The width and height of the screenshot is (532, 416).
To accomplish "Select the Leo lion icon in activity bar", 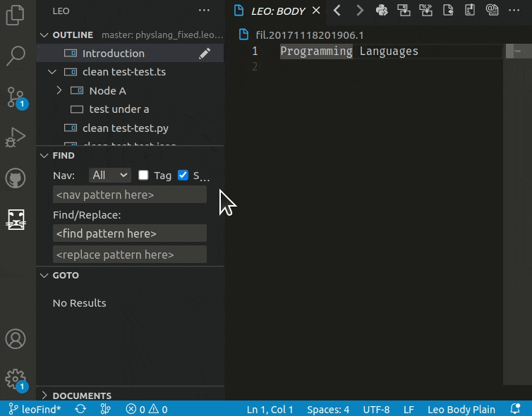I will click(16, 219).
